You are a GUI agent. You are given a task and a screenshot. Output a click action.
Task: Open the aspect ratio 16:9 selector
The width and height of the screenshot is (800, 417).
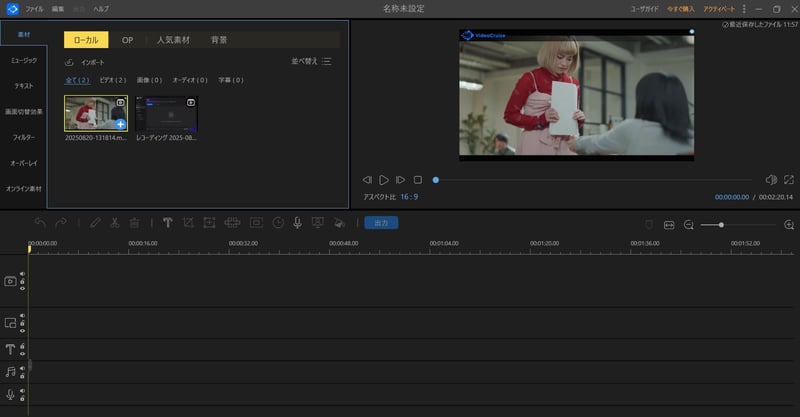(x=410, y=197)
